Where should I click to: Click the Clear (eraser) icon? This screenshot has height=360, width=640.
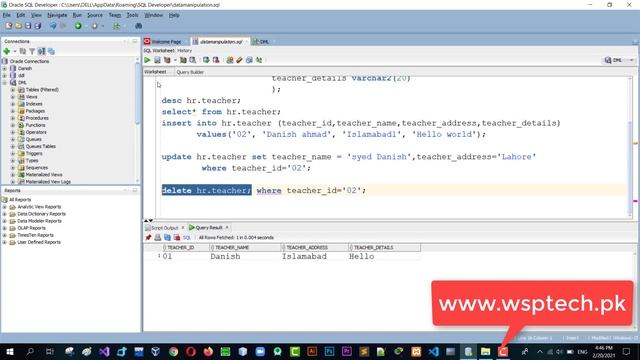pos(239,60)
